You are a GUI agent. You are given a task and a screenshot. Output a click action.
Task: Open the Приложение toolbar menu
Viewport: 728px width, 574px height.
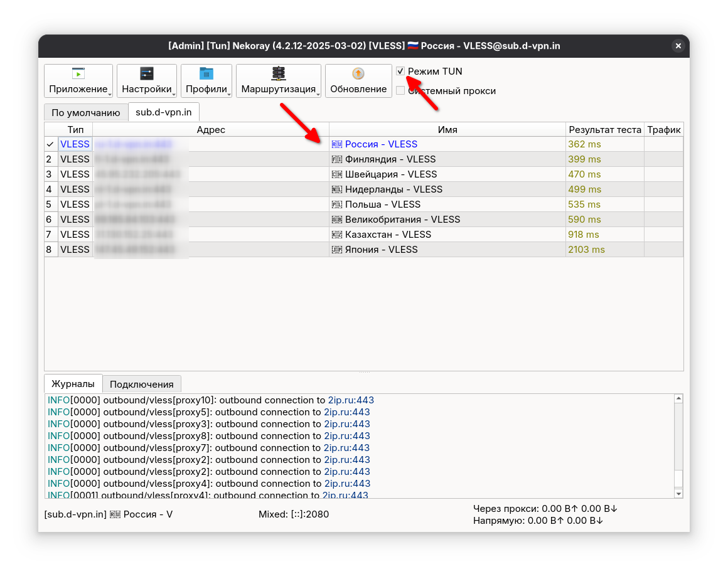(78, 81)
